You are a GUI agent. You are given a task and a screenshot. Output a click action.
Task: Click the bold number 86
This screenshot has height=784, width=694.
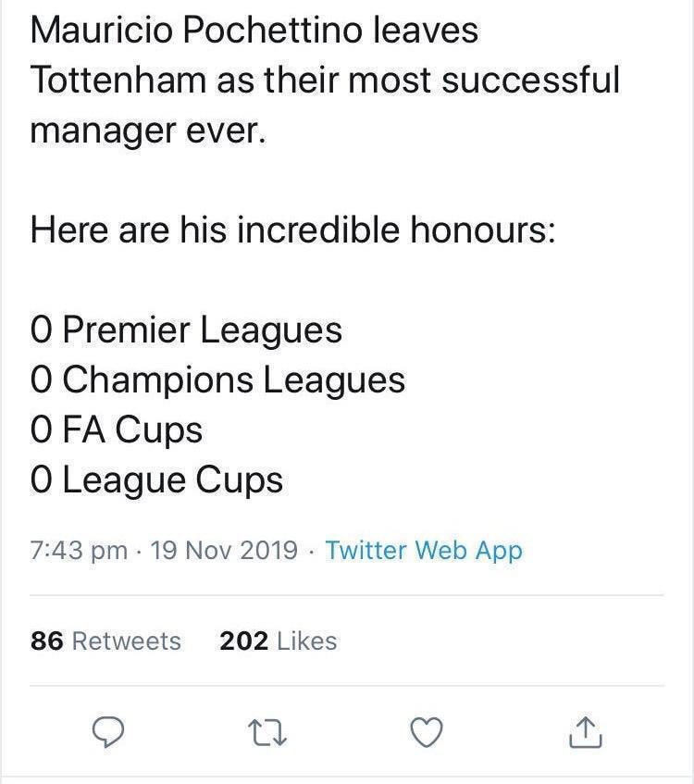[x=46, y=641]
